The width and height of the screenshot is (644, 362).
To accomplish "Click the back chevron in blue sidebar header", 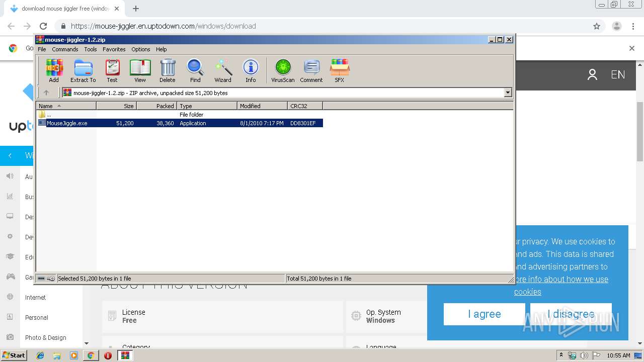I will (10, 156).
